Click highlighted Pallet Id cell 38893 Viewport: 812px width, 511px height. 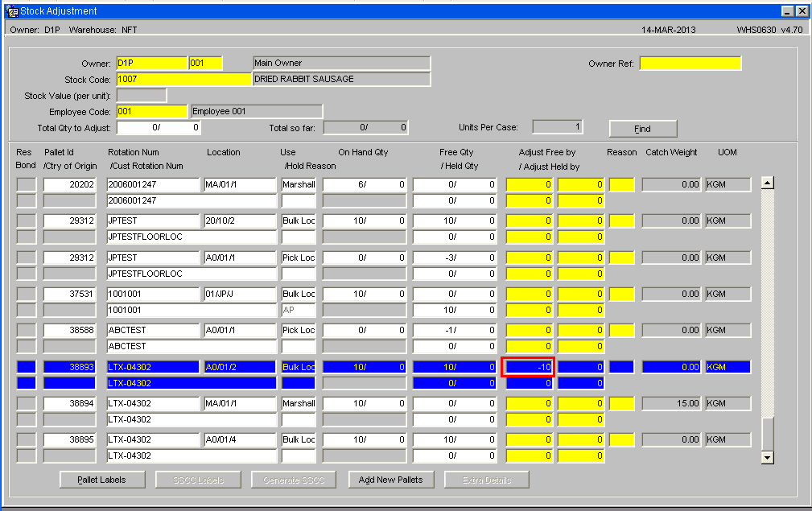point(69,367)
